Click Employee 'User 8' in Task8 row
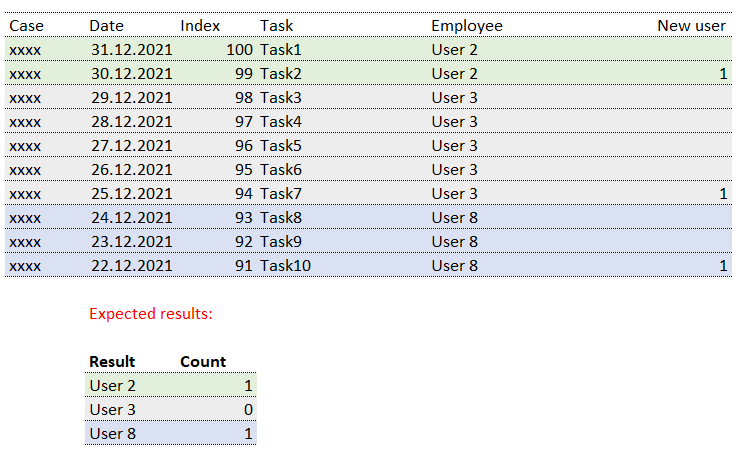 point(454,218)
